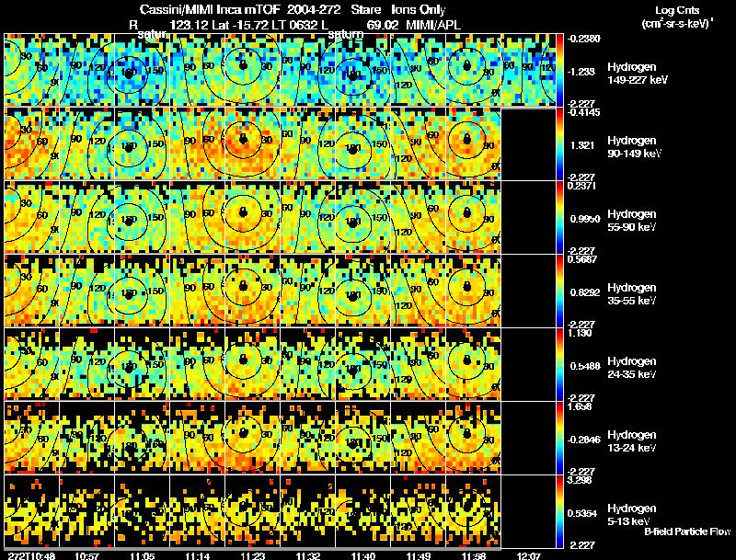Select the 'Hydrogen 5-13 keV' row label

coord(632,515)
